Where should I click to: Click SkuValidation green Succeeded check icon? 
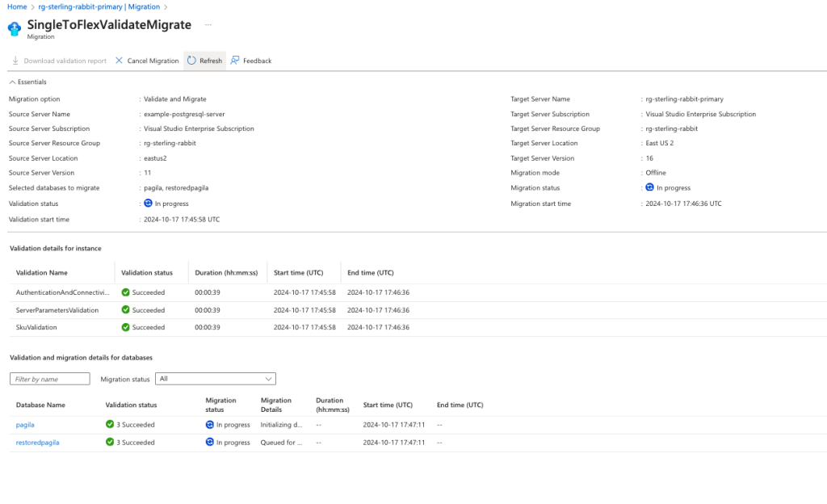click(x=126, y=327)
